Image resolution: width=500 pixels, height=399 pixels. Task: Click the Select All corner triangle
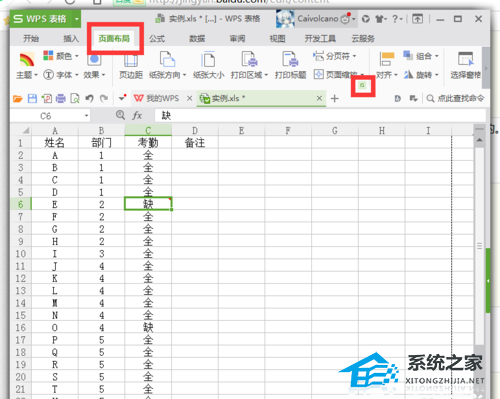(x=26, y=131)
